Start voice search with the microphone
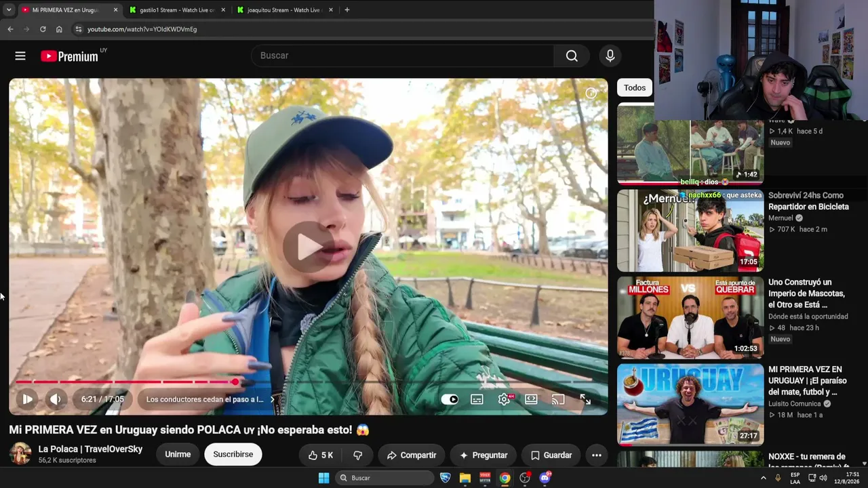Viewport: 868px width, 488px height. click(x=610, y=56)
